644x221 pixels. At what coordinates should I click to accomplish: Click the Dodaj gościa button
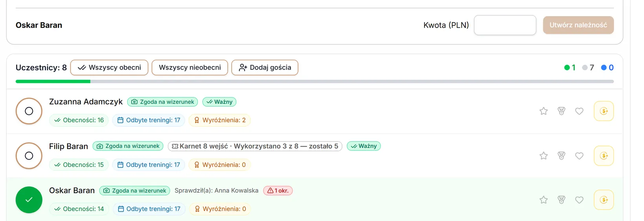pos(265,68)
